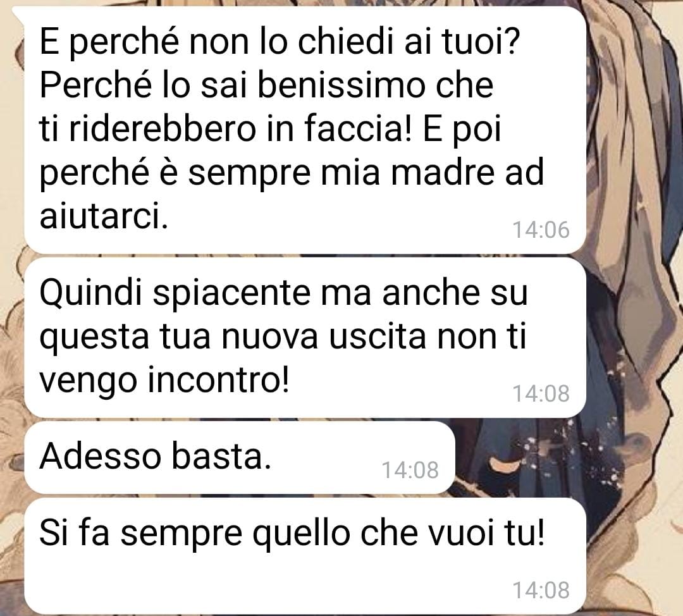683x616 pixels.
Task: Click the word "Quindi"
Action: pyautogui.click(x=91, y=293)
